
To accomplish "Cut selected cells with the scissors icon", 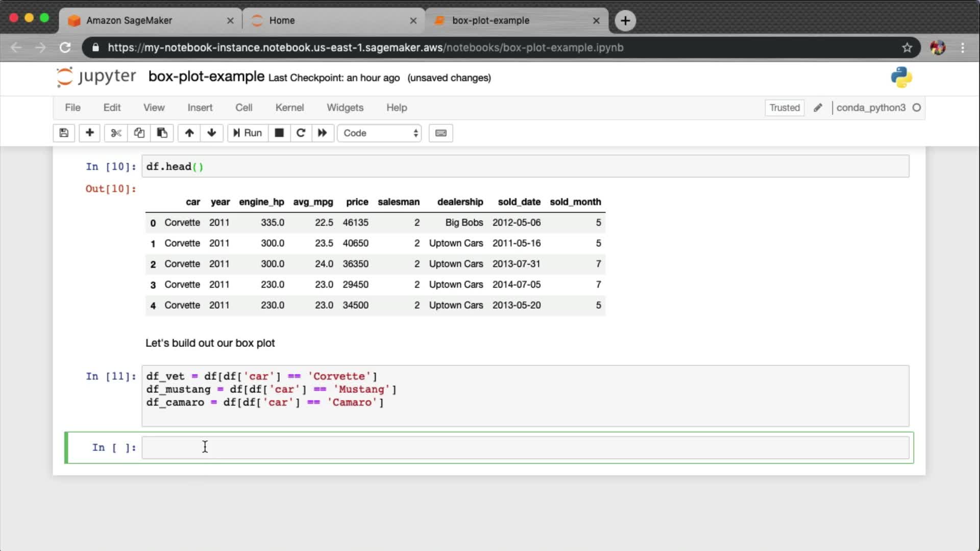I will [x=116, y=133].
